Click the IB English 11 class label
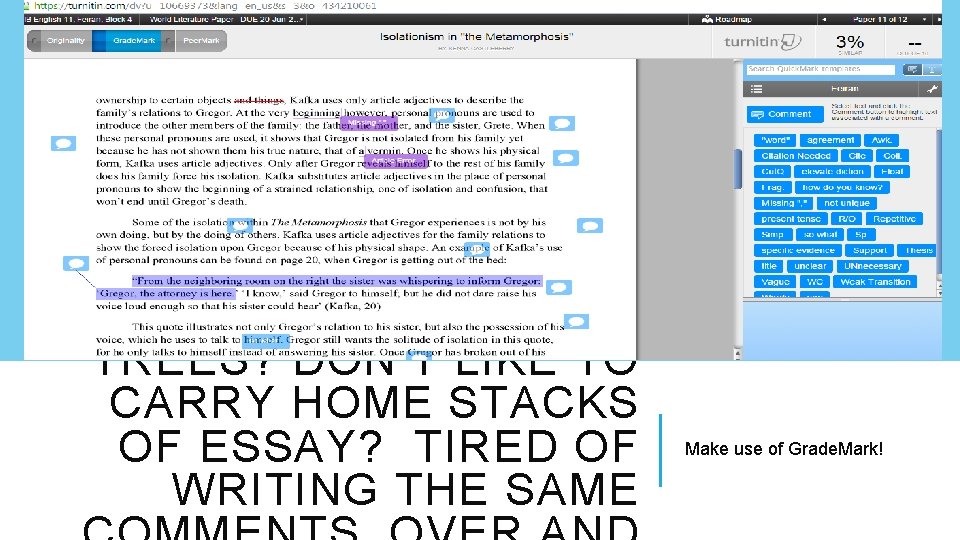Screen dimensions: 960x540 pos(78,20)
